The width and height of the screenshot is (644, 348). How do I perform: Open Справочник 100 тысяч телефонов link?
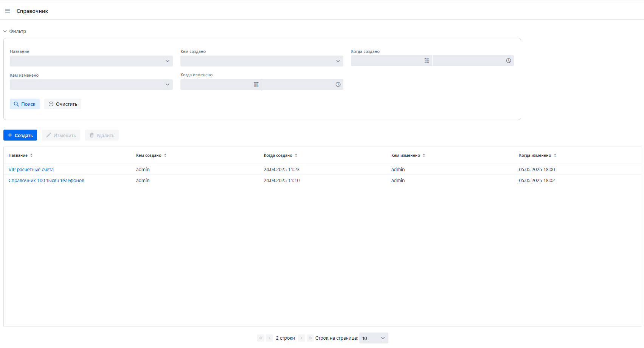tap(46, 181)
